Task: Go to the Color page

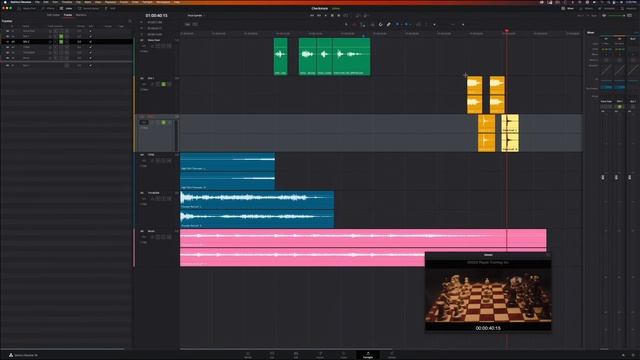Action: [x=344, y=355]
